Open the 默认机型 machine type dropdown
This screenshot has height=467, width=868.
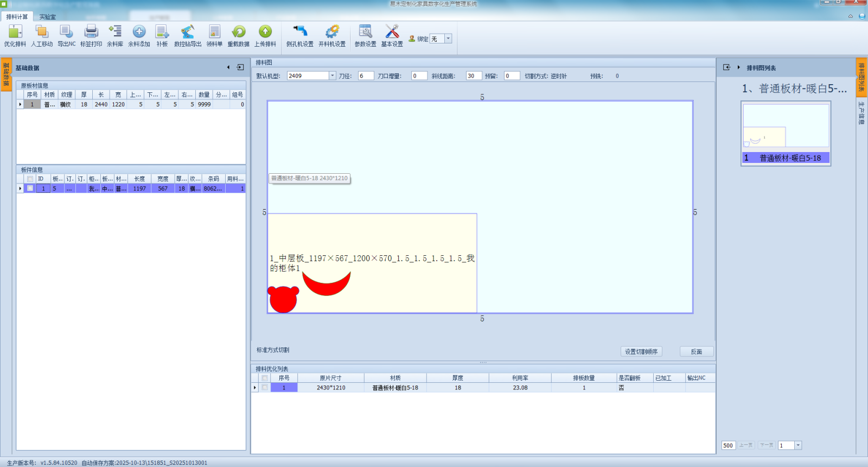pos(332,76)
